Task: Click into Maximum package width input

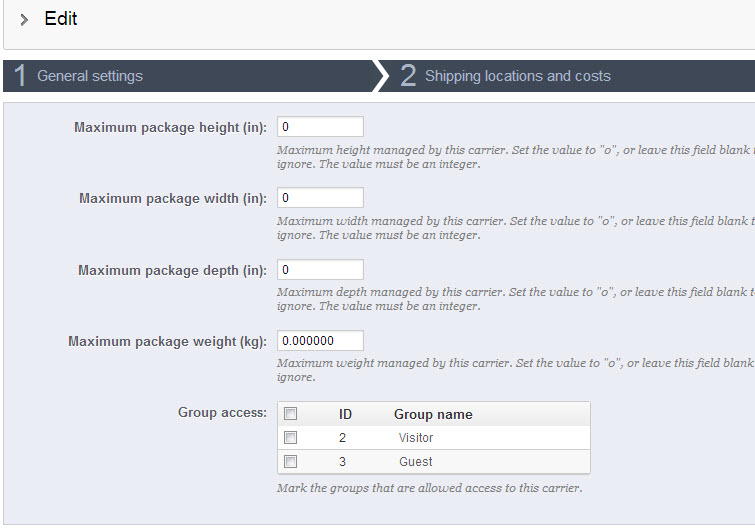Action: tap(320, 198)
